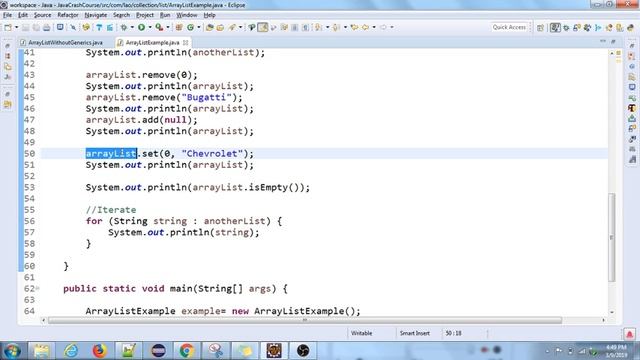Click the vertical scrollbar thumb in editor
Image resolution: width=640 pixels, height=360 pixels.
point(611,237)
